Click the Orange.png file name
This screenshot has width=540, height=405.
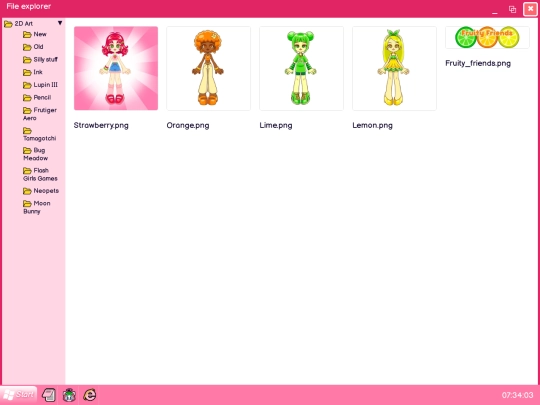click(188, 125)
